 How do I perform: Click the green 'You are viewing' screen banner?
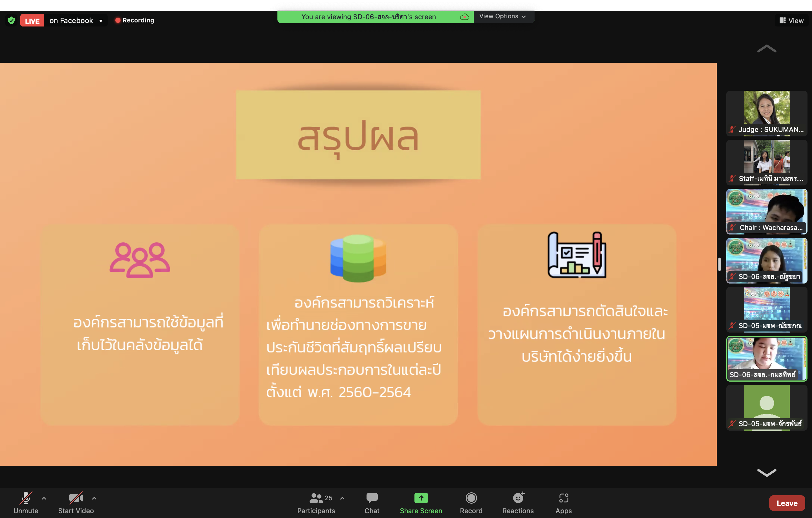[375, 17]
